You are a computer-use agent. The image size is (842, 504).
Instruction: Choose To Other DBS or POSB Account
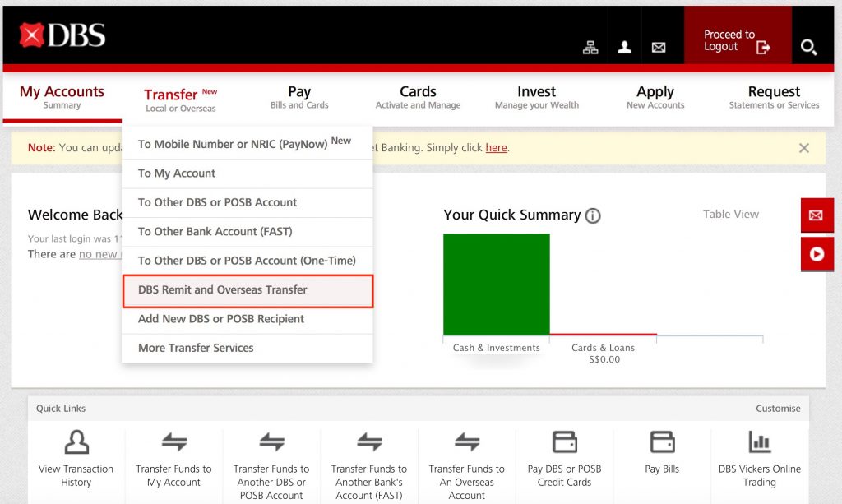pyautogui.click(x=247, y=202)
